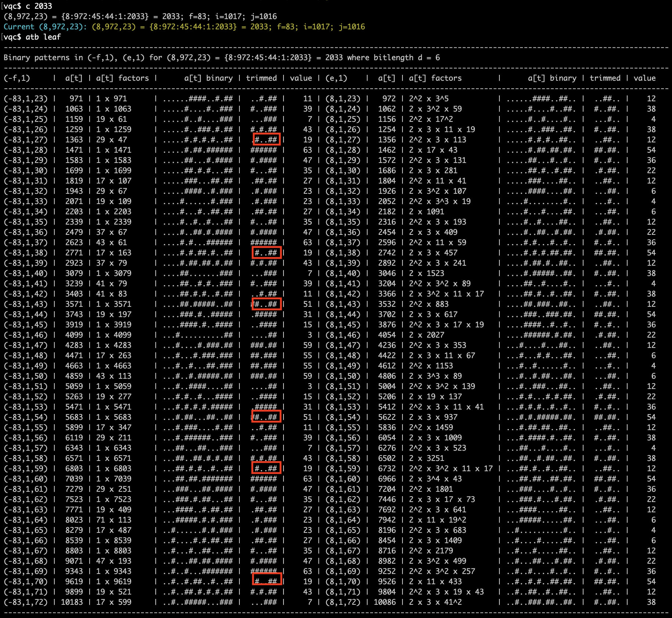
Task: Click the factors cell '29 x 251'
Action: pyautogui.click(x=114, y=489)
